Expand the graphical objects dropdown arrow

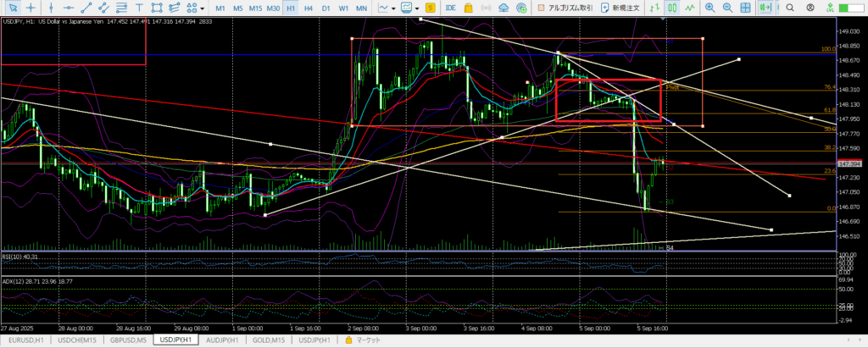(x=202, y=8)
